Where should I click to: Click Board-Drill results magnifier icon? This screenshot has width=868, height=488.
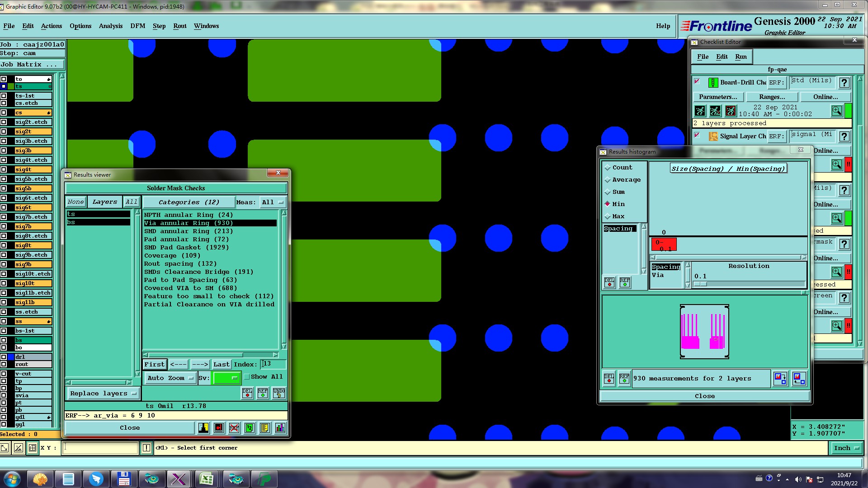tap(836, 111)
